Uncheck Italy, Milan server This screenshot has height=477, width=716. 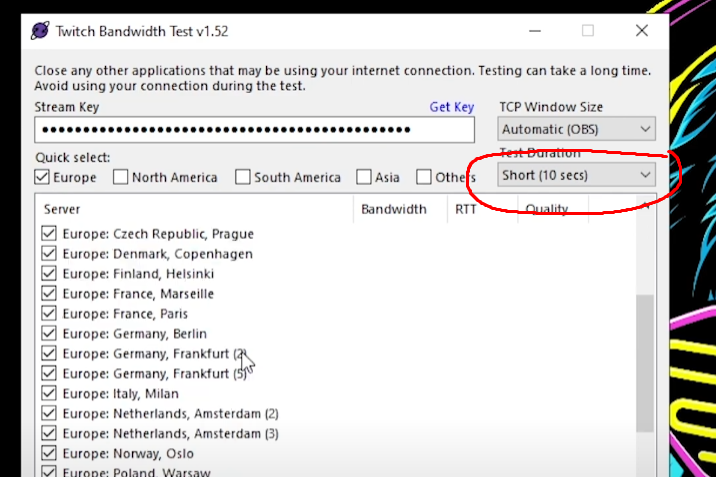(49, 393)
